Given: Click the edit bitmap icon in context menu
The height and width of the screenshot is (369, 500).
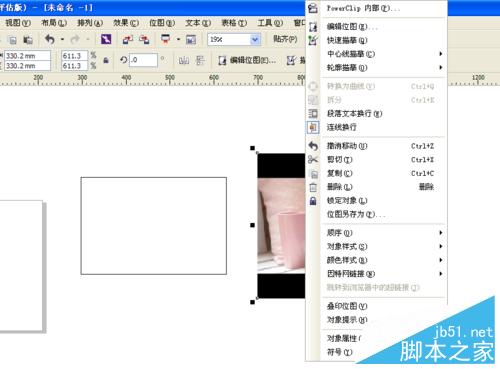Looking at the screenshot, I should tap(313, 27).
